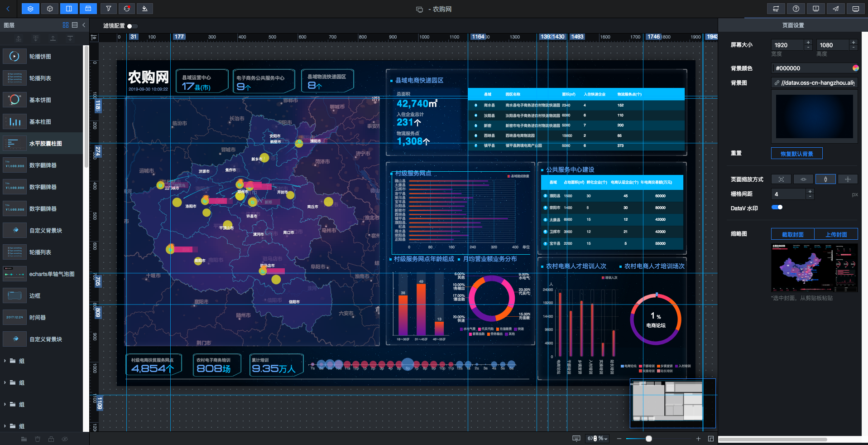The width and height of the screenshot is (868, 445).
Task: Select the first 轮播列表 layer
Action: point(42,78)
